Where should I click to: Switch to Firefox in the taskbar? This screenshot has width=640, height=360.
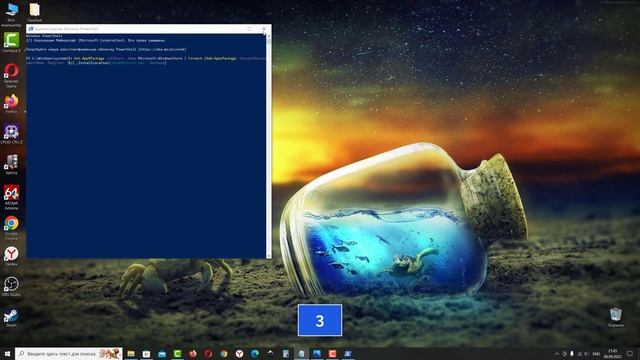click(x=193, y=353)
